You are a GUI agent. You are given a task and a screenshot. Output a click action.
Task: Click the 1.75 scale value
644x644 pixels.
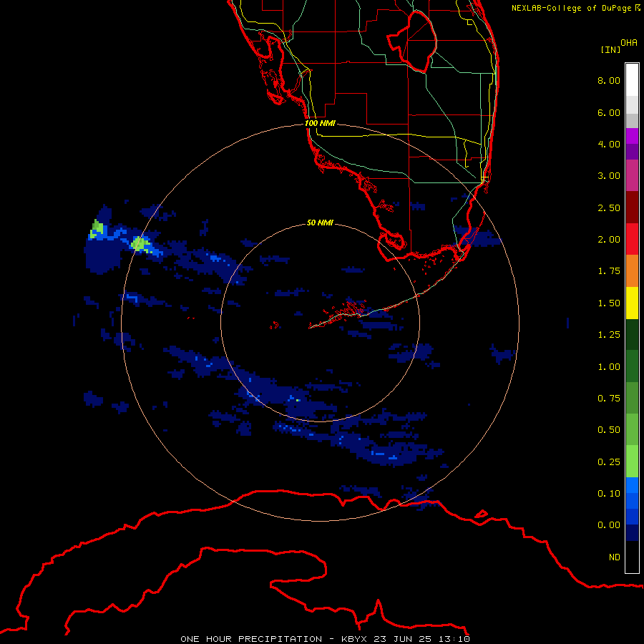click(x=609, y=271)
